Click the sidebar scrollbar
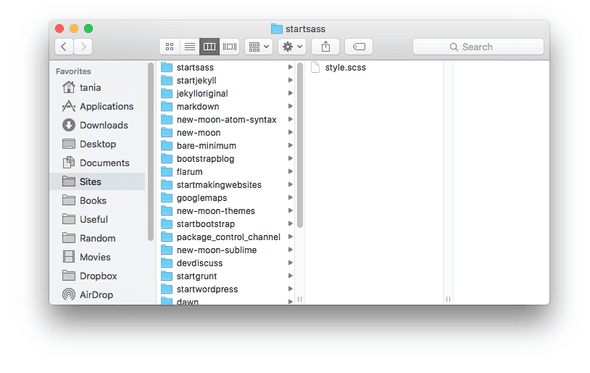The width and height of the screenshot is (590, 373). pyautogui.click(x=151, y=151)
